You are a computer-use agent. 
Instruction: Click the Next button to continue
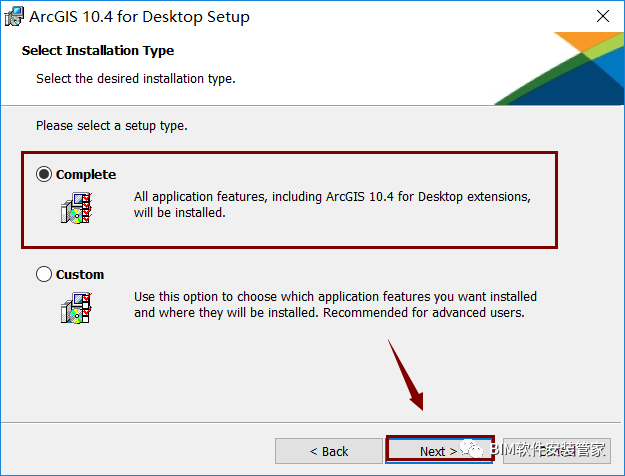pos(440,451)
